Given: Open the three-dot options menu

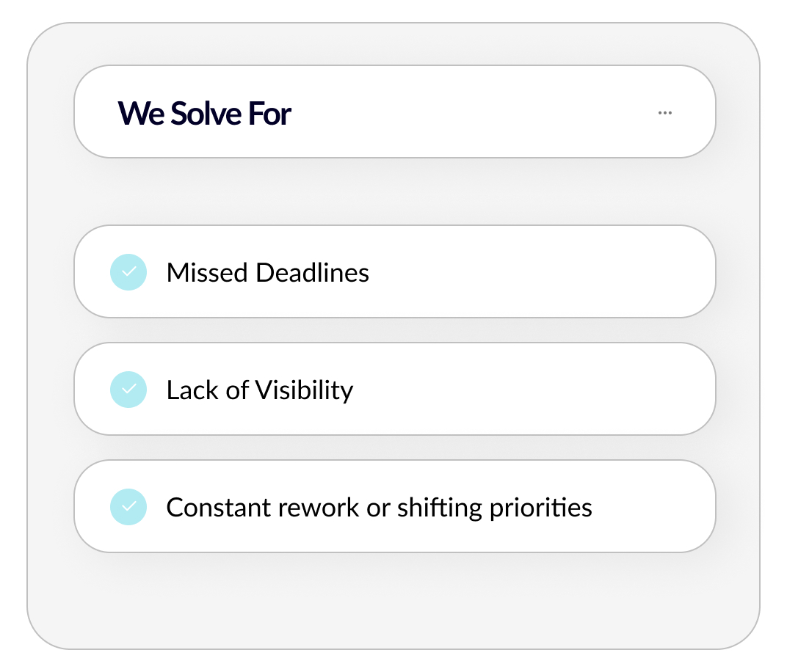Looking at the screenshot, I should click(665, 113).
